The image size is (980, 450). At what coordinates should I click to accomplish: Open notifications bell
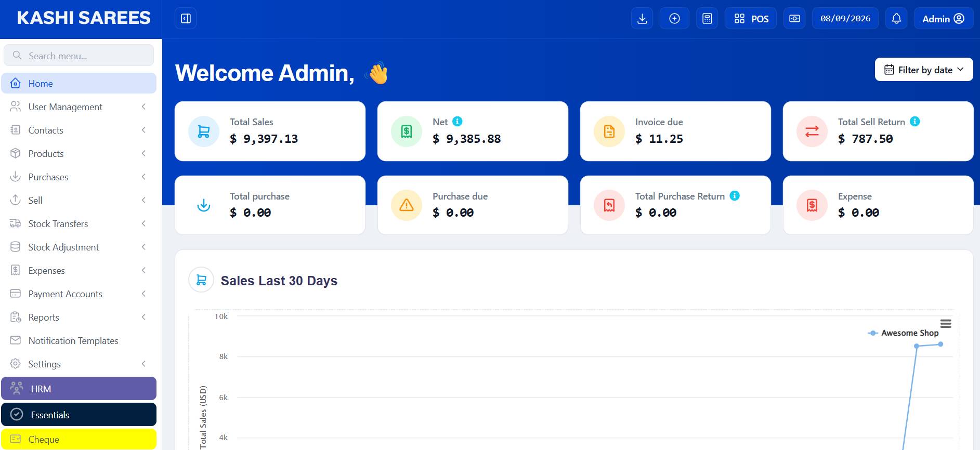[x=896, y=19]
